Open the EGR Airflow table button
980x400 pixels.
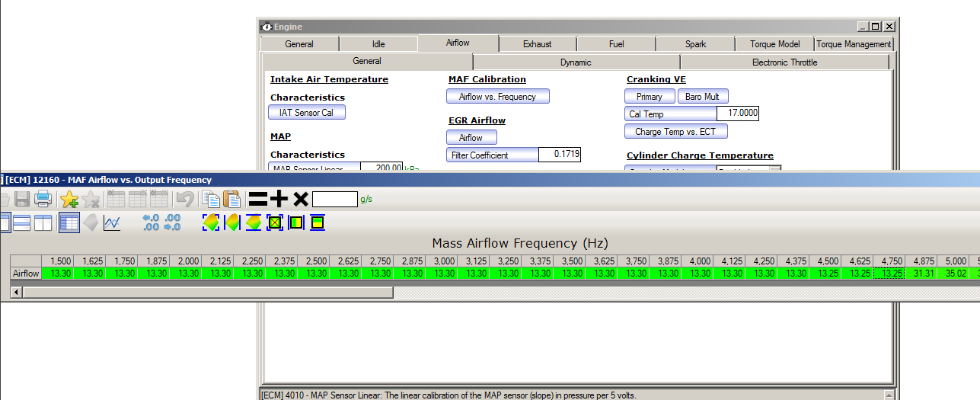471,137
